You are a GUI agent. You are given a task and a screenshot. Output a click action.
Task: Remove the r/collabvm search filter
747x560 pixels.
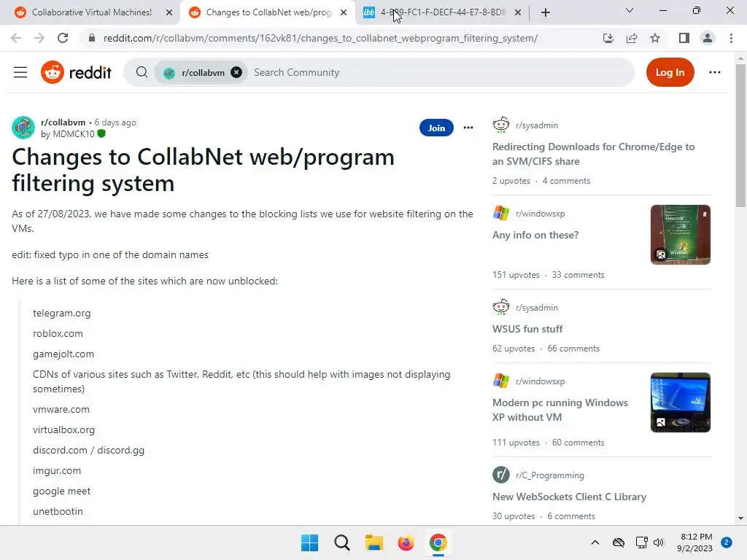tap(236, 72)
